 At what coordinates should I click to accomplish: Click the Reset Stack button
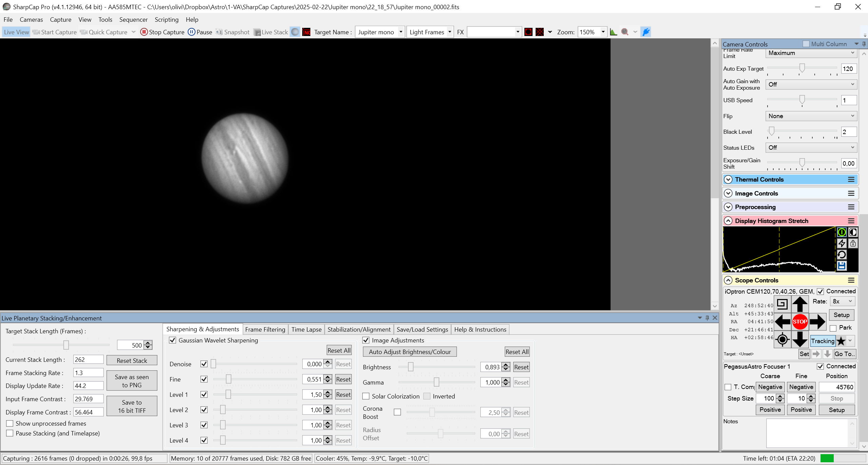pyautogui.click(x=132, y=360)
